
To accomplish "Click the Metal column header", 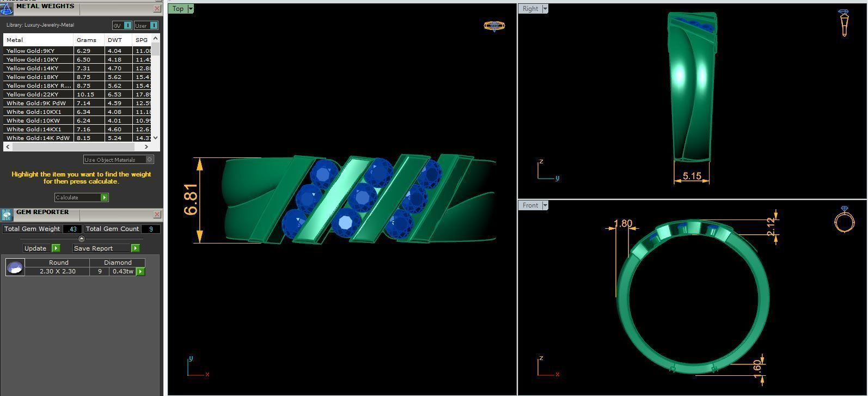I will click(x=38, y=40).
